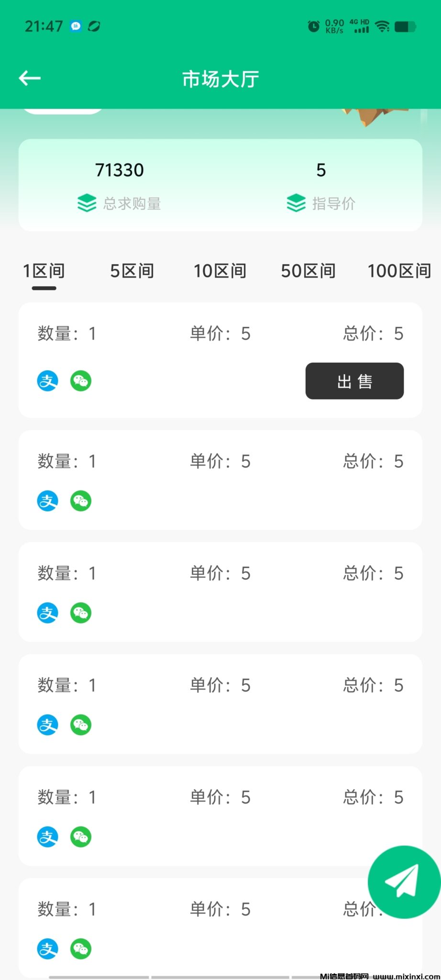
Task: Select the 100区间 tab
Action: 399,271
